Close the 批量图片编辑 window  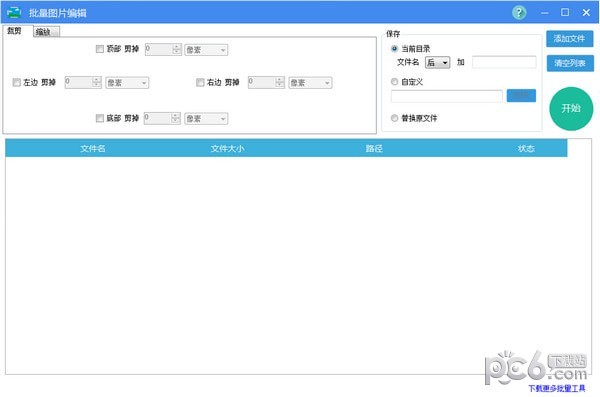(x=586, y=13)
